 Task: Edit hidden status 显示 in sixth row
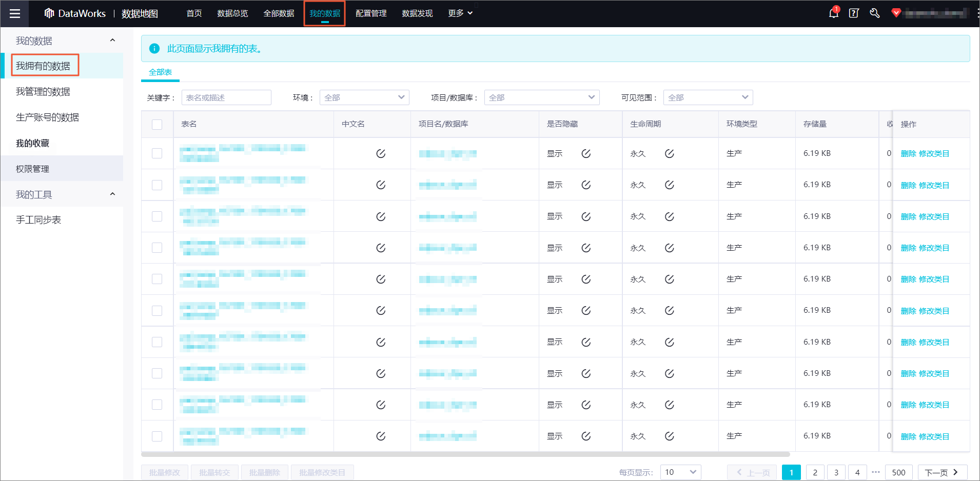586,310
